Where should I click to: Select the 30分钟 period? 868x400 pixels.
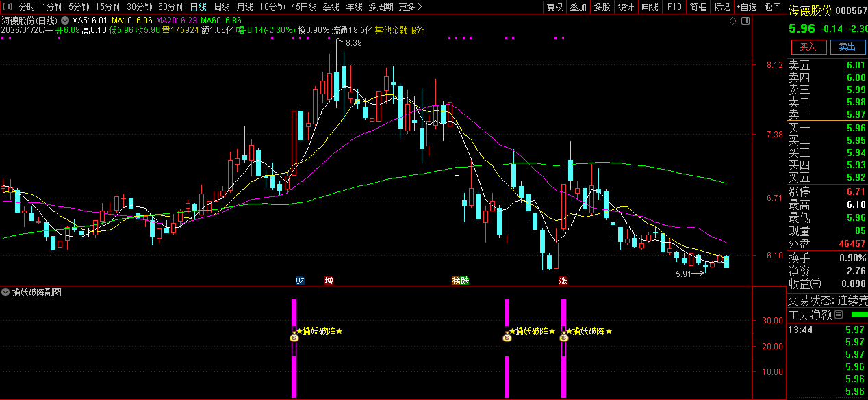tap(139, 7)
